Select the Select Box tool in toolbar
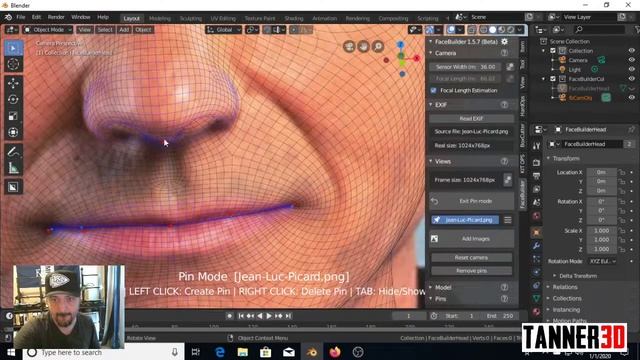Image resolution: width=640 pixels, height=360 pixels. (x=13, y=48)
